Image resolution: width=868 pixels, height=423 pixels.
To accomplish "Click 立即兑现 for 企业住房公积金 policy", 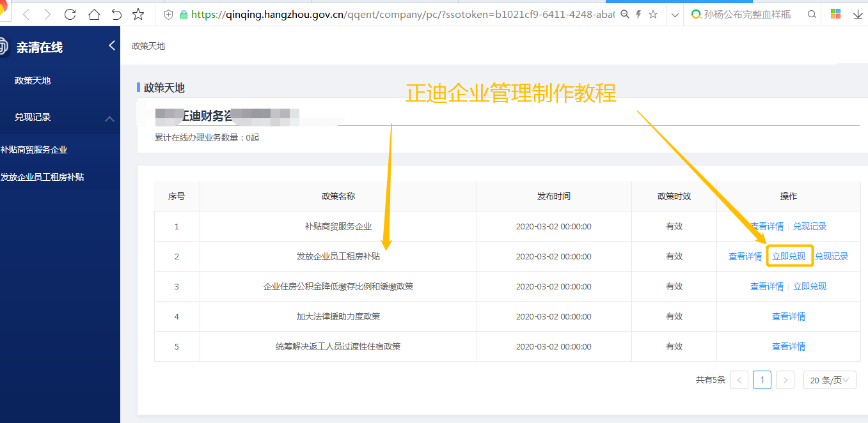I will click(x=810, y=286).
